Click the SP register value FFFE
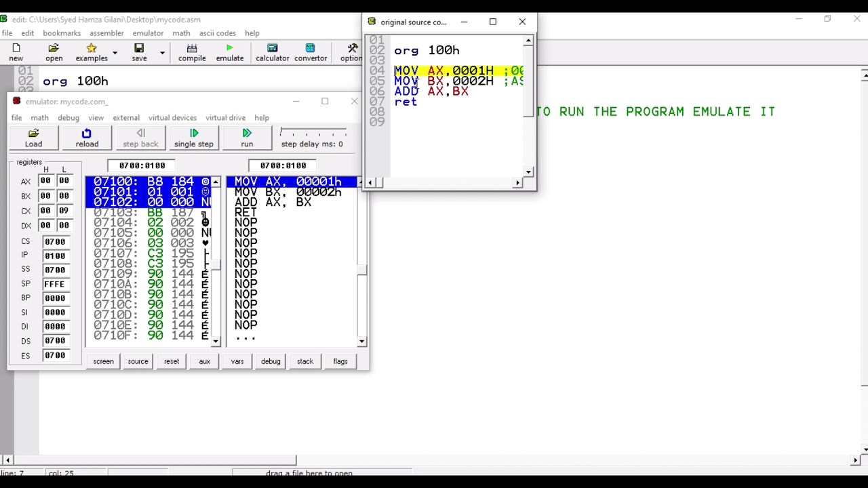Viewport: 868px width, 488px height. tap(55, 285)
